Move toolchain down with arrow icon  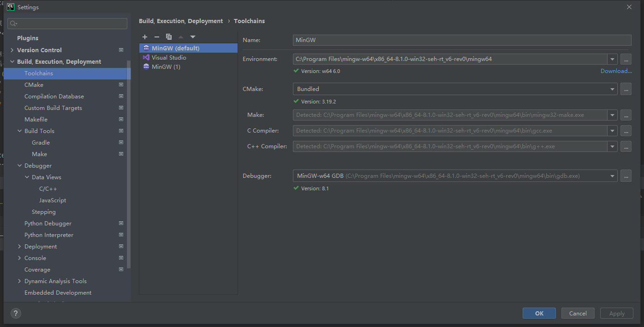point(193,37)
